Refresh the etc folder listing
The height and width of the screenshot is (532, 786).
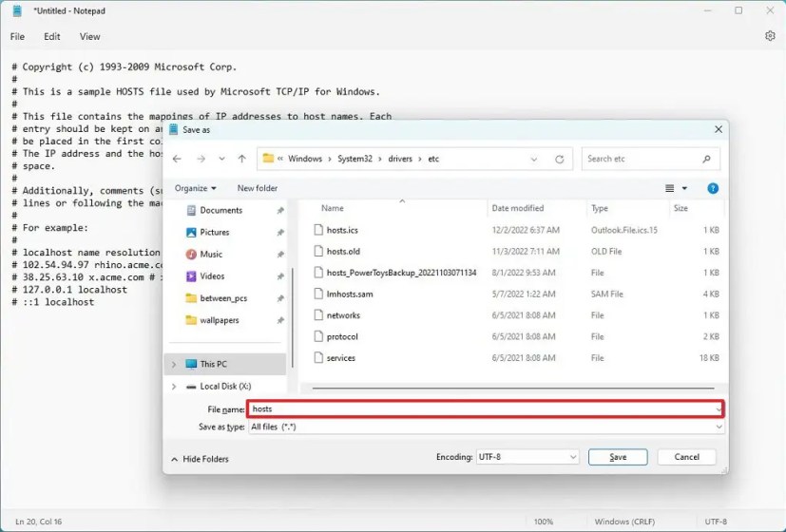pos(560,160)
